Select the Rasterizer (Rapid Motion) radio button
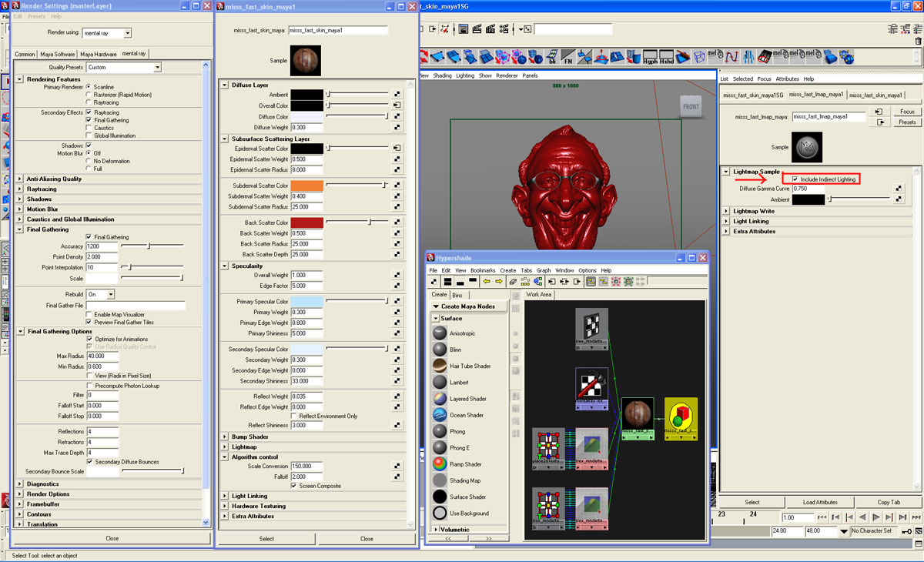The width and height of the screenshot is (924, 562). coord(89,95)
